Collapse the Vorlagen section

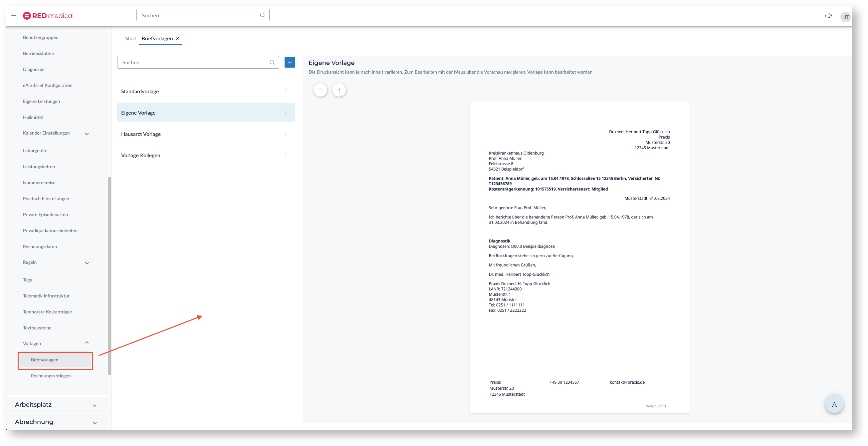(87, 343)
